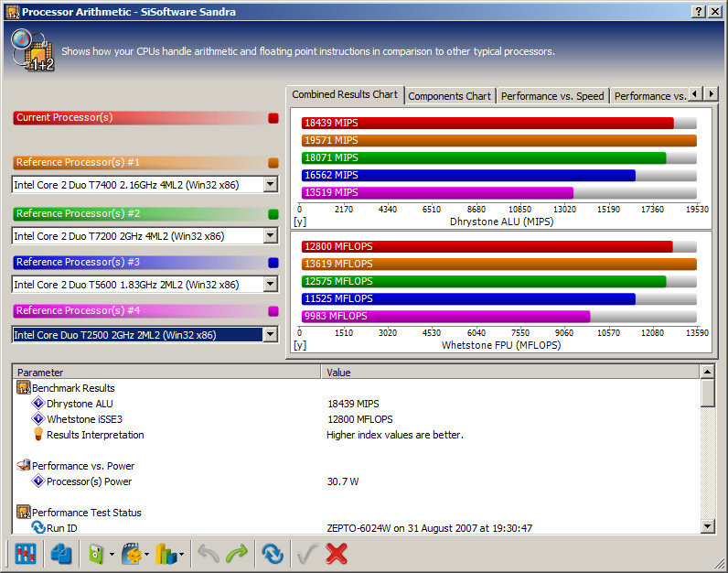Click the blue refresh results icon

273,554
